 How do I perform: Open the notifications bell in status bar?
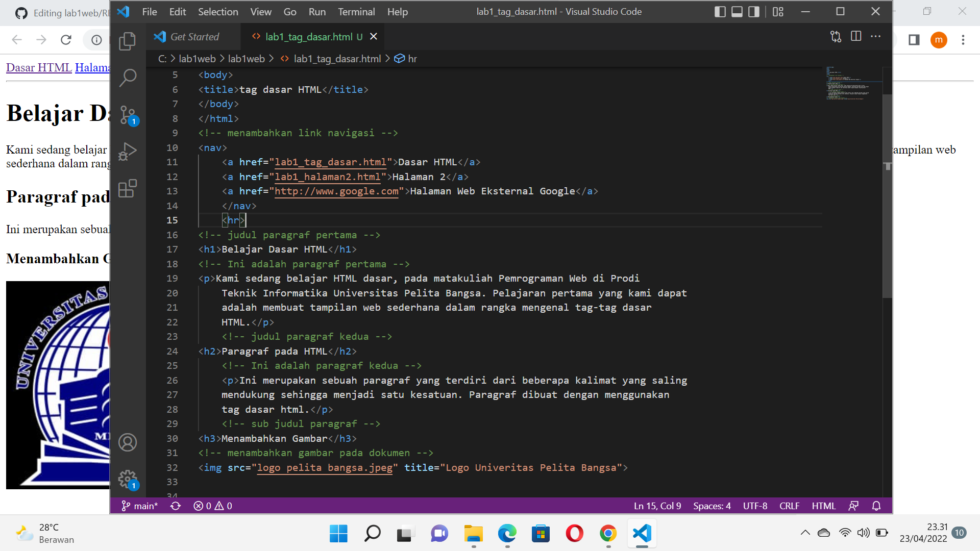click(x=876, y=506)
